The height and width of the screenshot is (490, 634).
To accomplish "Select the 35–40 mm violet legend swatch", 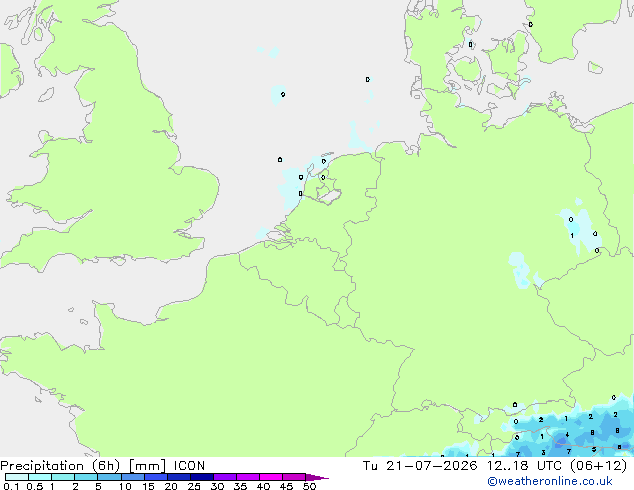I will pyautogui.click(x=247, y=477).
